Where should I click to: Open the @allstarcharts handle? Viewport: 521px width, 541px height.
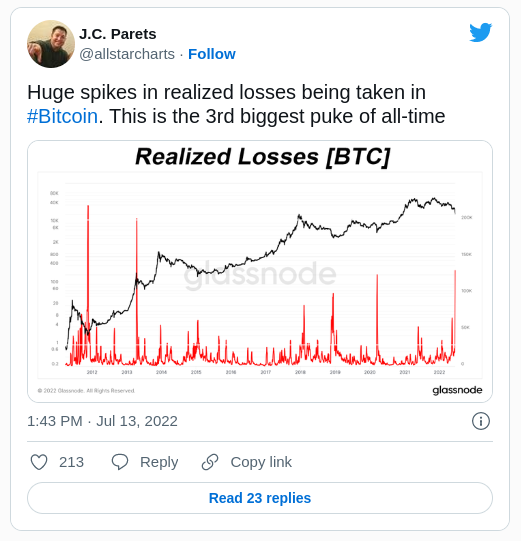pos(127,54)
